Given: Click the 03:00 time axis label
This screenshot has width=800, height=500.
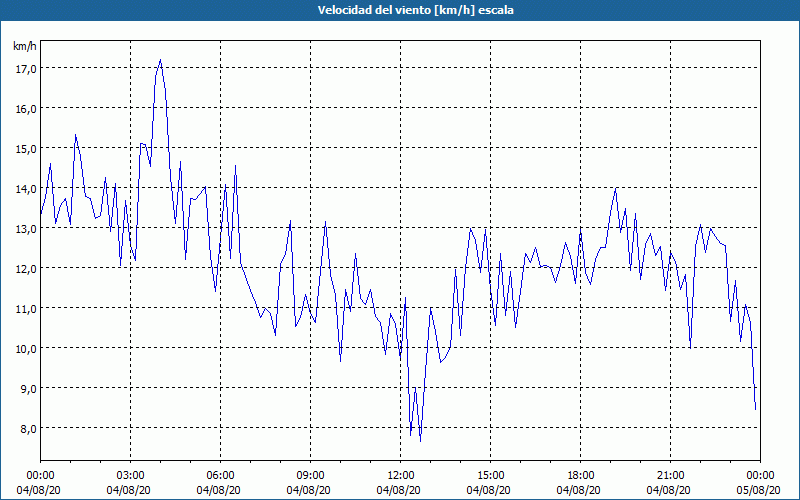Looking at the screenshot, I should (x=131, y=476).
